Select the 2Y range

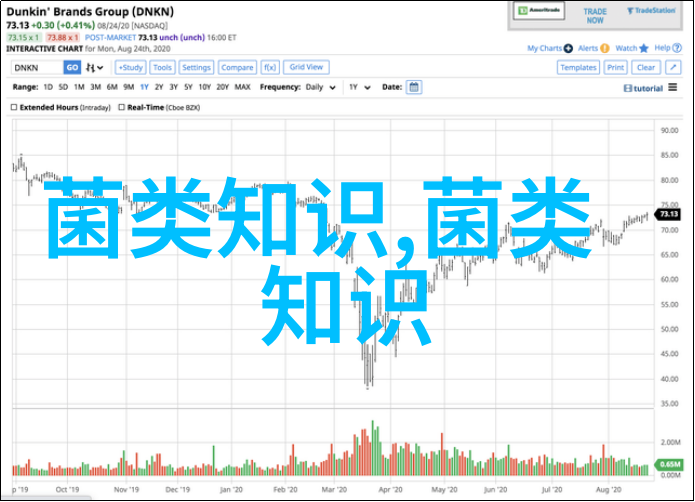pyautogui.click(x=159, y=87)
